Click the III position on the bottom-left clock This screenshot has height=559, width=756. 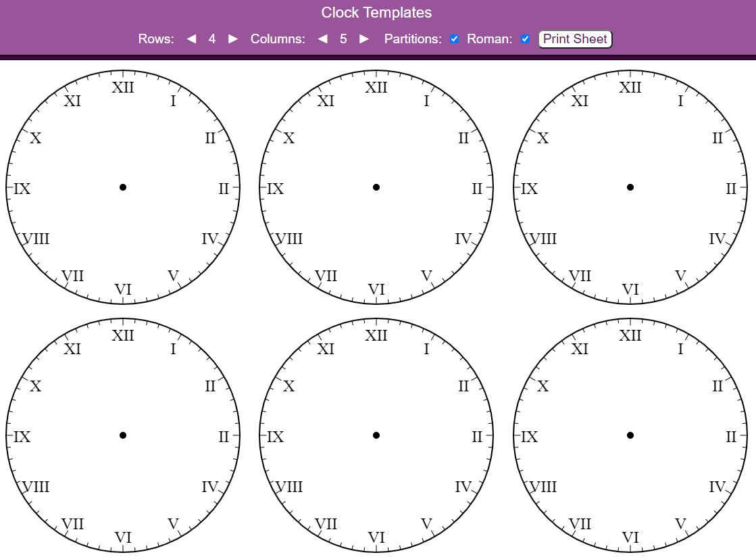tap(223, 436)
